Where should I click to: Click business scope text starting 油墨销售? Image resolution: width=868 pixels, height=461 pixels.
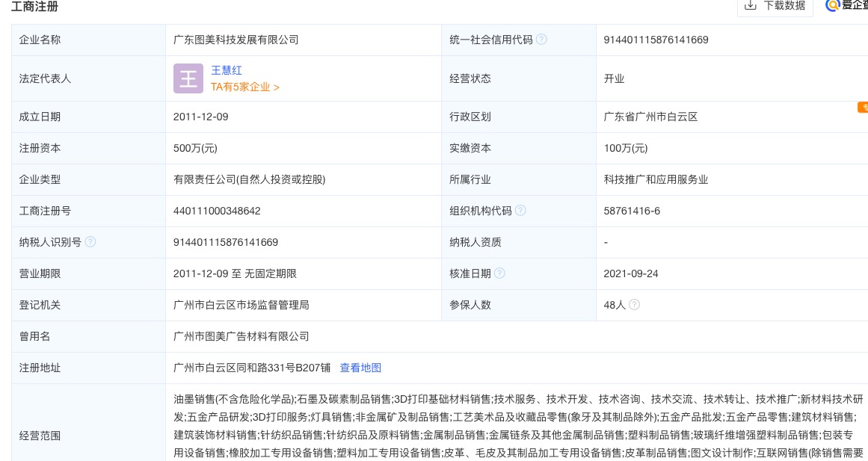coord(519,426)
